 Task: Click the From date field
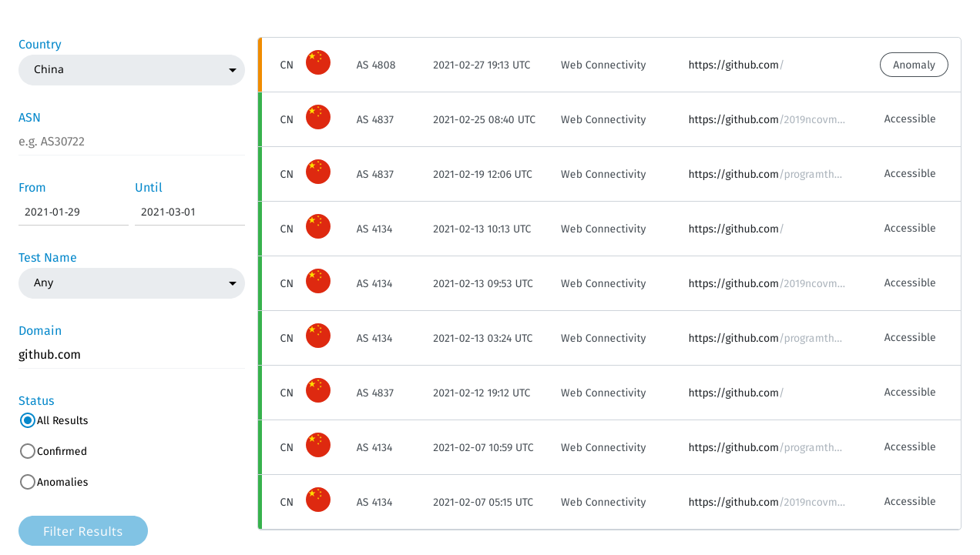[73, 212]
